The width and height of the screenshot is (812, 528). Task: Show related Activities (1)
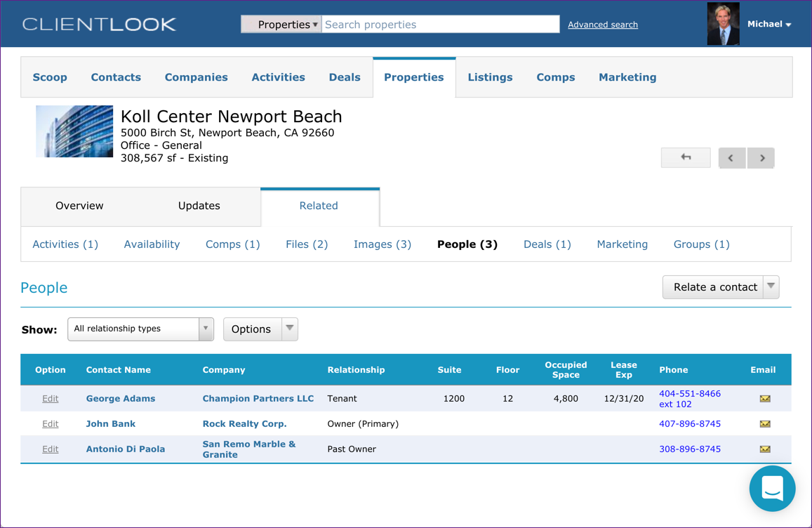(65, 244)
